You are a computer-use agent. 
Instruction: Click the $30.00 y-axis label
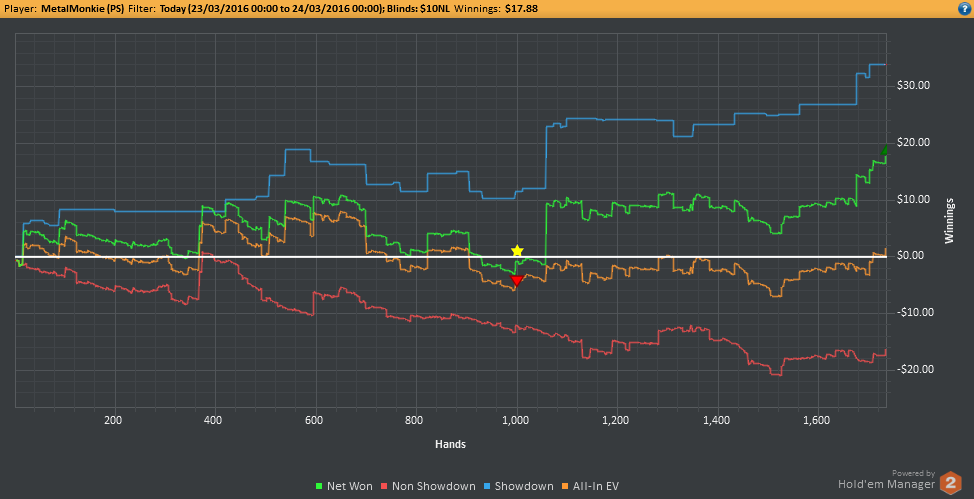coord(913,85)
